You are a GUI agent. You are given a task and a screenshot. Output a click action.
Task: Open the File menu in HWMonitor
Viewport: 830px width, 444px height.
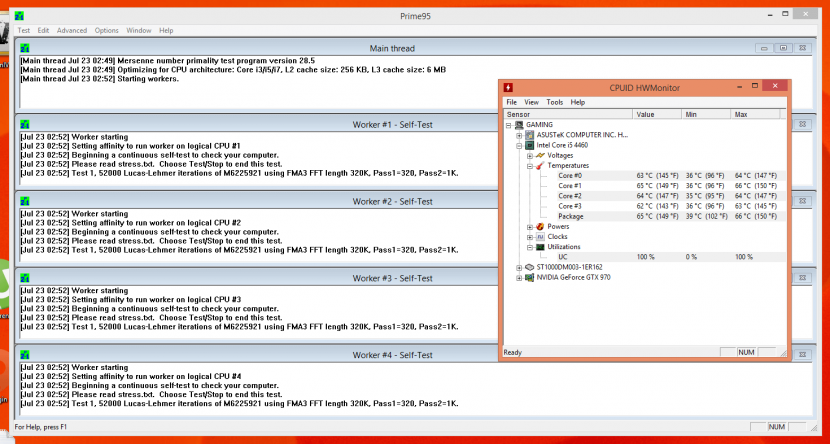click(511, 102)
